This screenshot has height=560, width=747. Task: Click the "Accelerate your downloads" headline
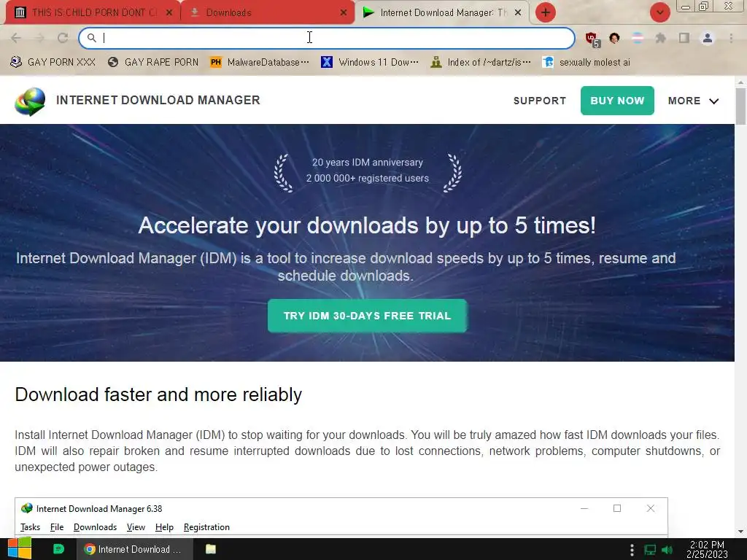point(367,225)
